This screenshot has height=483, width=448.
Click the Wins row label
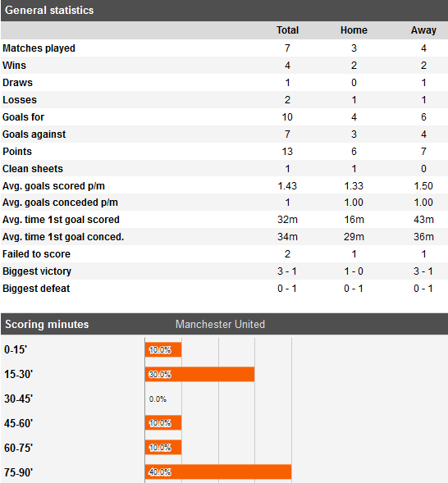click(x=14, y=66)
